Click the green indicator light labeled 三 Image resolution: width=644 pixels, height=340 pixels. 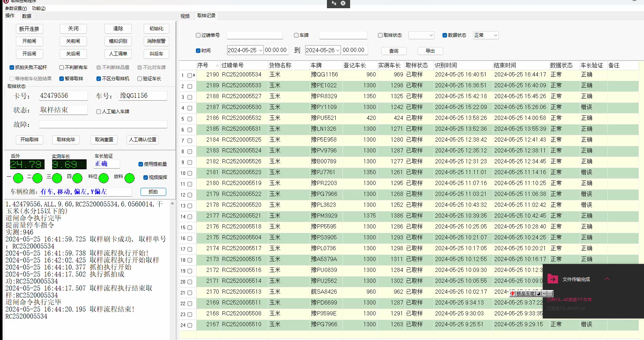click(x=57, y=178)
